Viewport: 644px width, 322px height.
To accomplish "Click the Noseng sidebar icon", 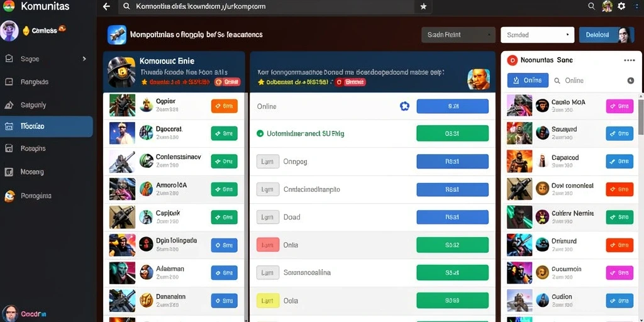I will (9, 172).
